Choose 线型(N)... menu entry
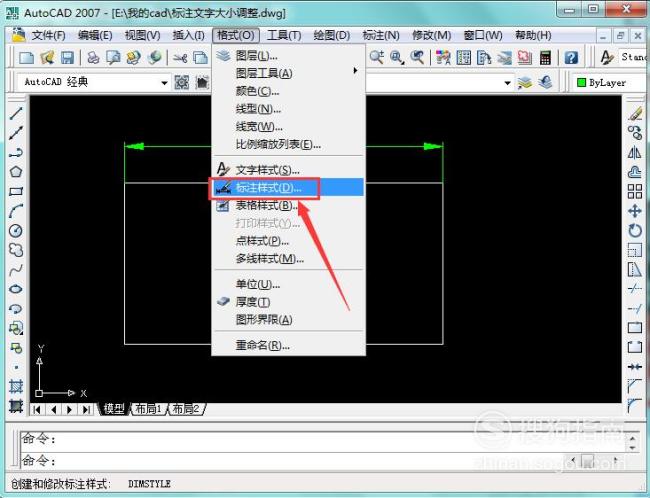Screen dimensions: 650x498 (x=288, y=109)
